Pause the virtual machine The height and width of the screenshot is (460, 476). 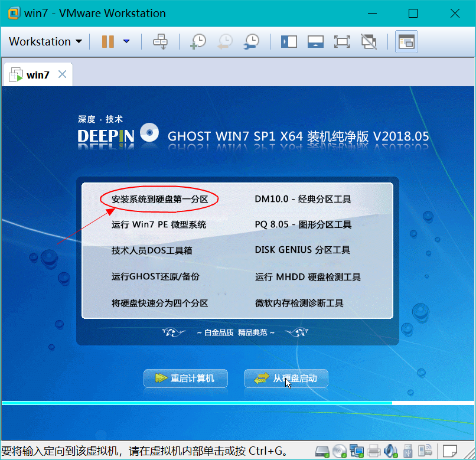pyautogui.click(x=107, y=41)
